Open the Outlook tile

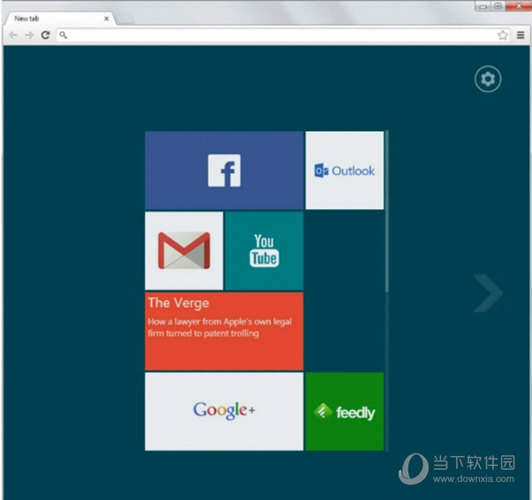(344, 170)
